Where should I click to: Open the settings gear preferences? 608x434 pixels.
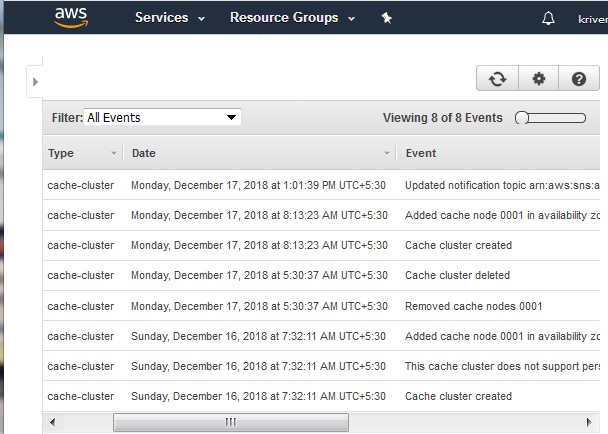coord(539,79)
